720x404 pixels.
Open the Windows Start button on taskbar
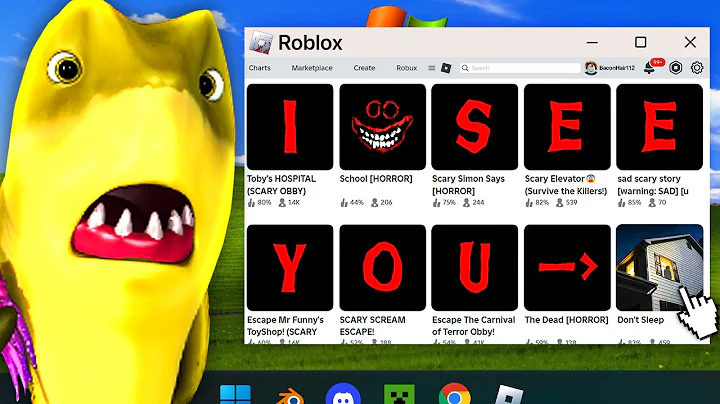pyautogui.click(x=236, y=395)
